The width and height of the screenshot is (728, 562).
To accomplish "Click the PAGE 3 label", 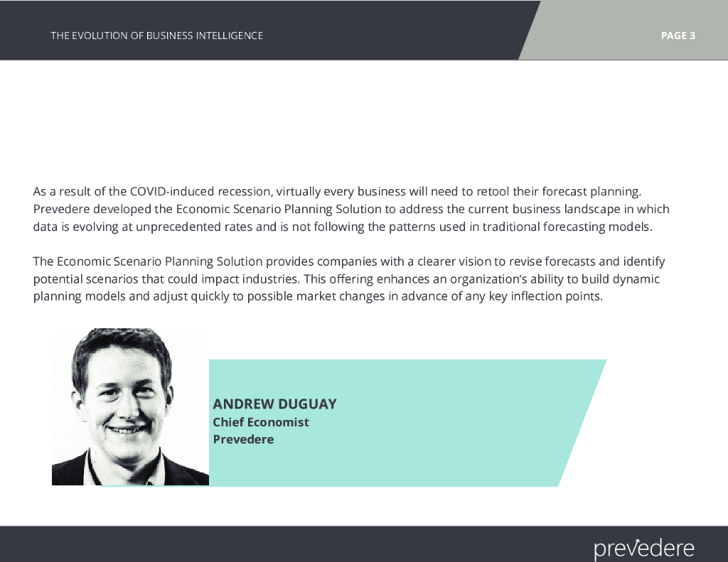I will [678, 36].
